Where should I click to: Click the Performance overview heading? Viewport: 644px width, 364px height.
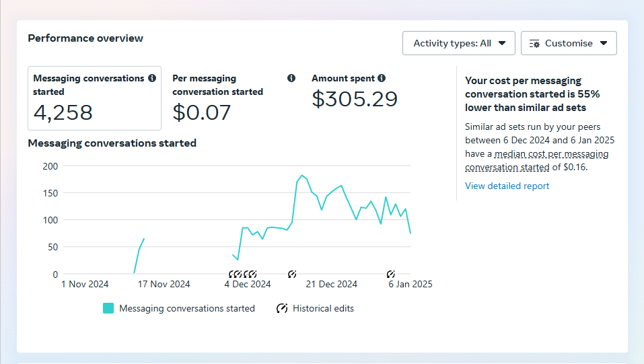click(x=85, y=38)
